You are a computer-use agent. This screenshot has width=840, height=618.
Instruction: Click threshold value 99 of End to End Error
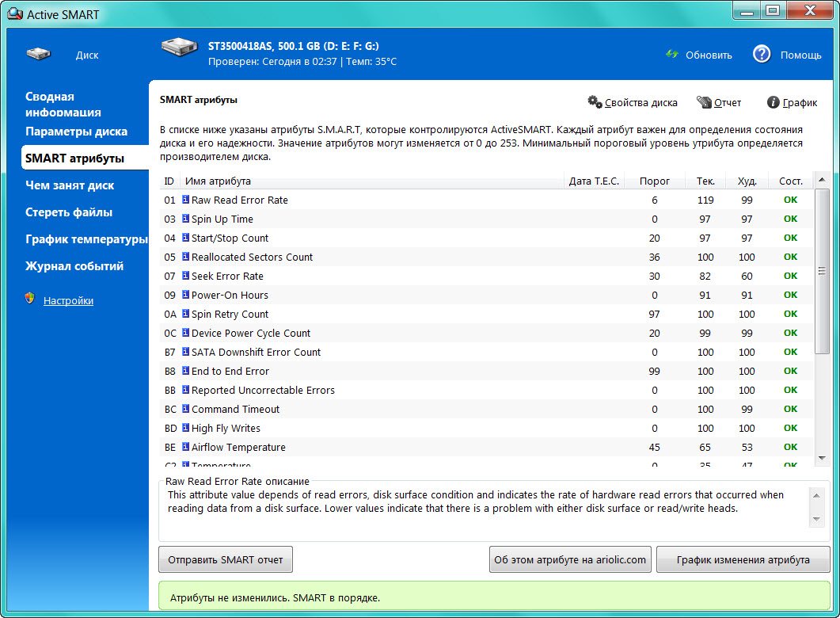(x=654, y=371)
